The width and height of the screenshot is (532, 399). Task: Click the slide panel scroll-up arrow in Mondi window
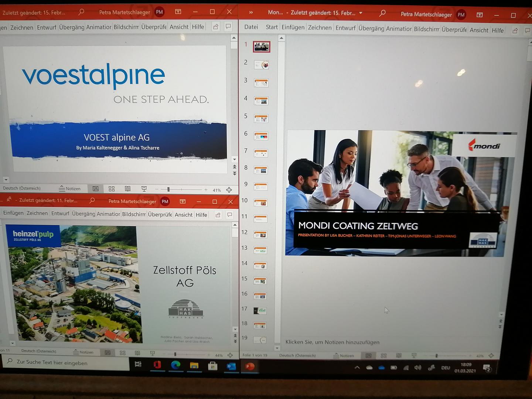click(281, 38)
